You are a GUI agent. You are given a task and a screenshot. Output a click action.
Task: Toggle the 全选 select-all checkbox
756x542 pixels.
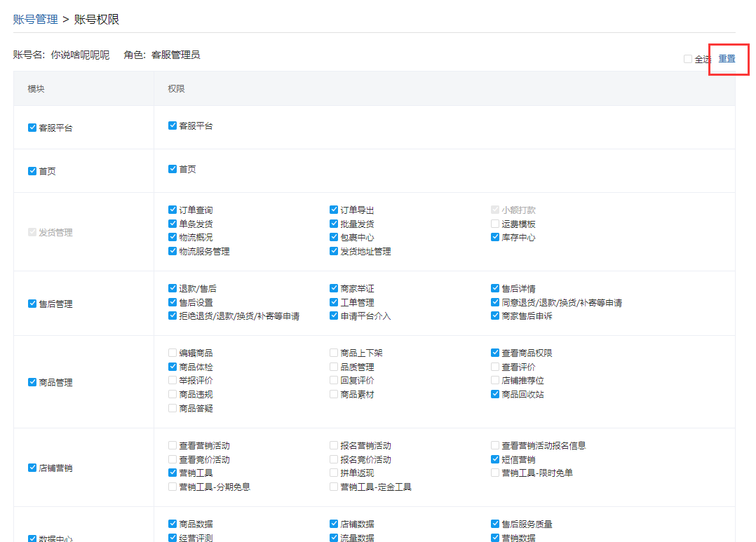coord(688,60)
